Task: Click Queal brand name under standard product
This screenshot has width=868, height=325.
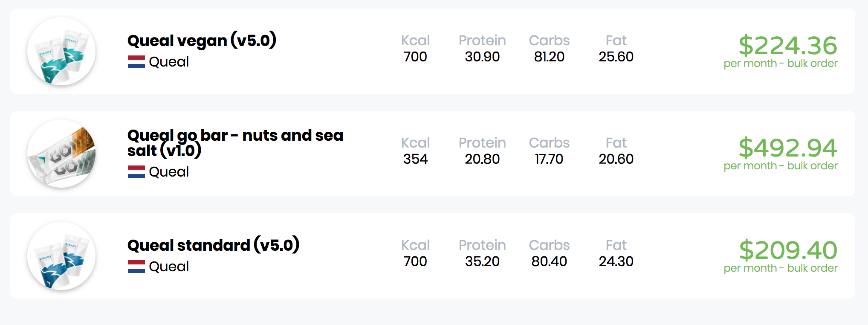Action: click(x=169, y=267)
